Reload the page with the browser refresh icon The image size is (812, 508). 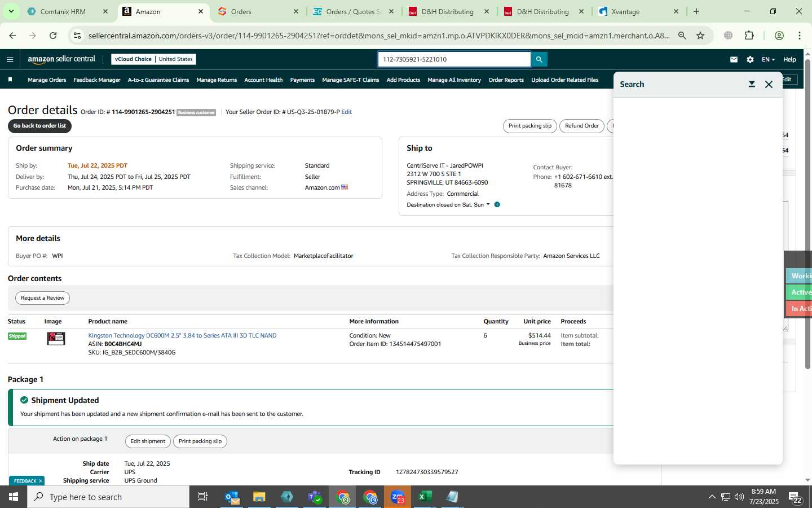click(53, 36)
